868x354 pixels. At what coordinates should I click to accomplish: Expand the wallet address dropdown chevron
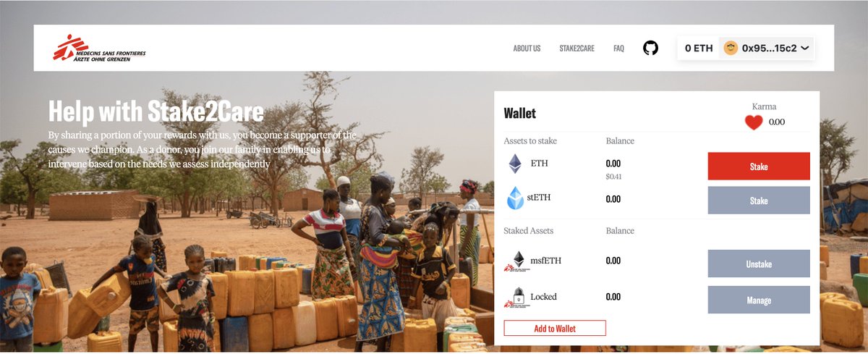click(x=805, y=49)
